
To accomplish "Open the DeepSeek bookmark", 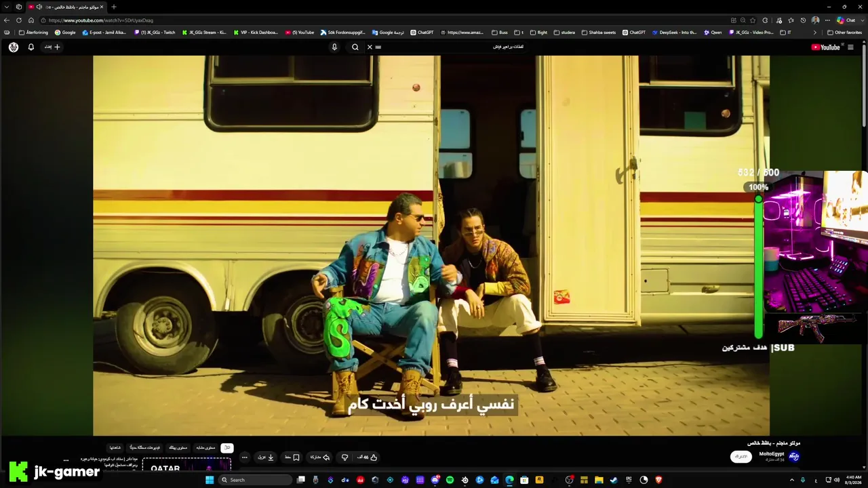I will pyautogui.click(x=674, y=33).
